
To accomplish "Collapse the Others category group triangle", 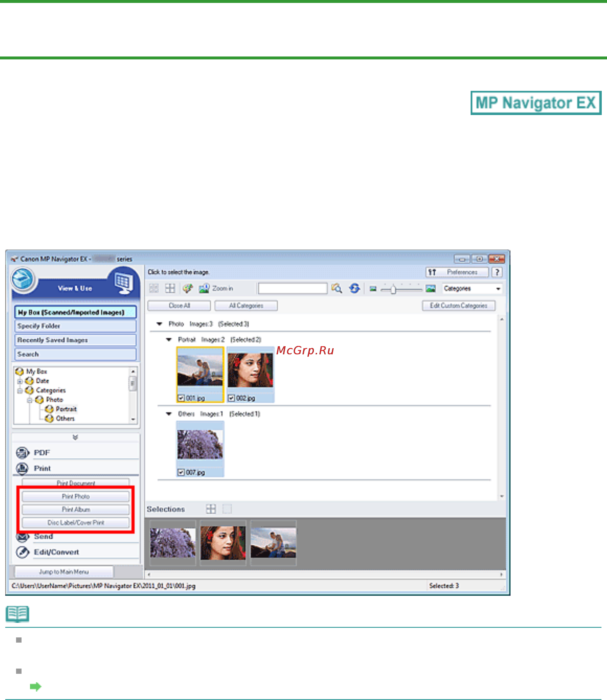I will click(169, 414).
